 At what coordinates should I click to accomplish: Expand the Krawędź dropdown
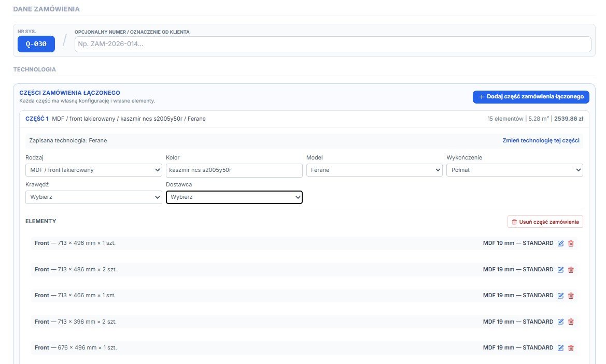click(x=93, y=197)
